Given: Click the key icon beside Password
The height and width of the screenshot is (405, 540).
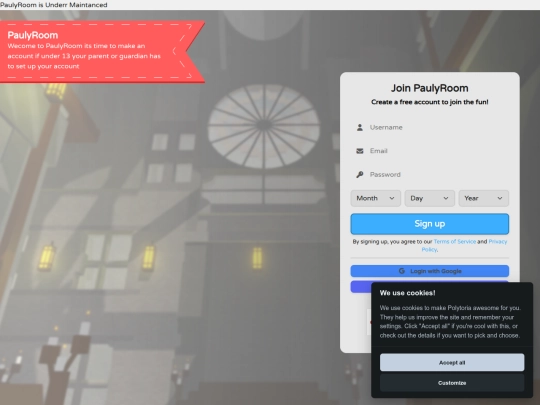Looking at the screenshot, I should 360,175.
